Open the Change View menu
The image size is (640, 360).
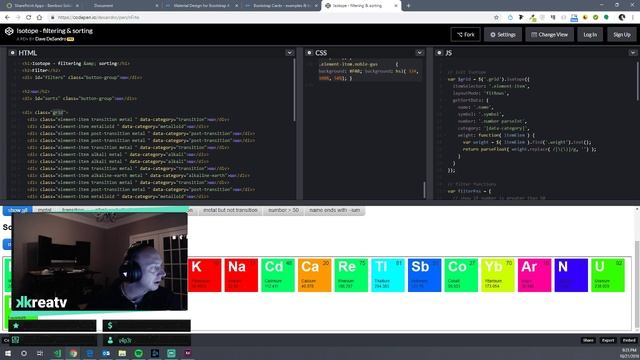[x=549, y=35]
